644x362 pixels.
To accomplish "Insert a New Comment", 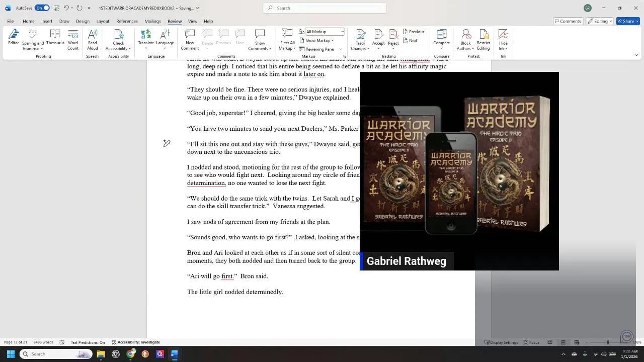I will point(190,39).
